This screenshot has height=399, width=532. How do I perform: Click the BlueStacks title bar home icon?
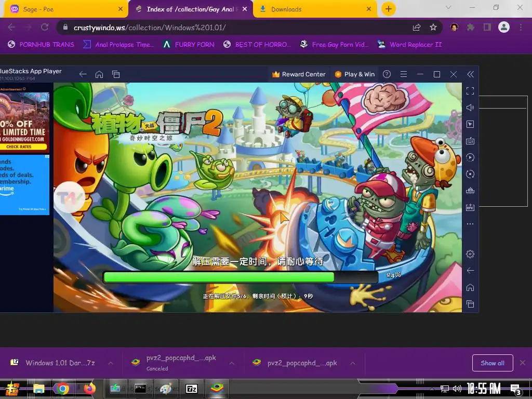coord(99,74)
